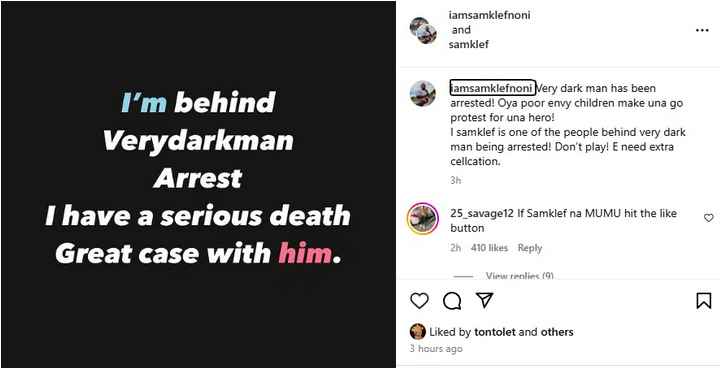The width and height of the screenshot is (720, 368).
Task: Click tontolet's small avatar beside Liked by
Action: click(x=417, y=332)
